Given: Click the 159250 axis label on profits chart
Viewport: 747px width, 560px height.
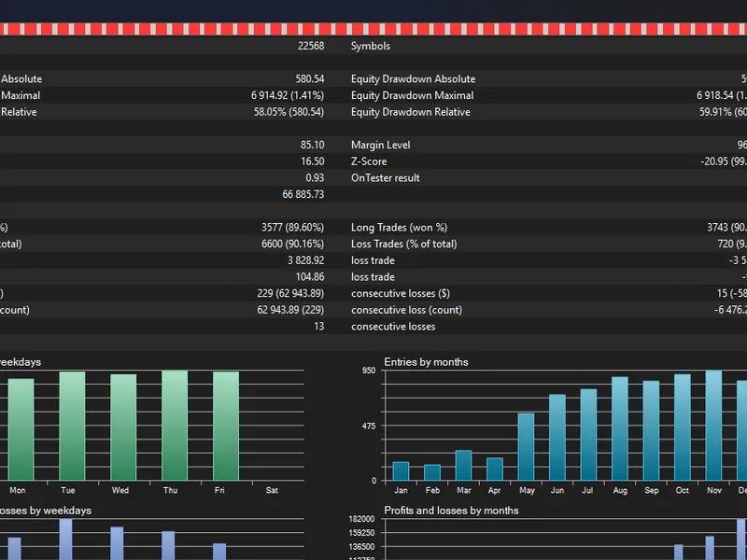Looking at the screenshot, I should tap(361, 532).
